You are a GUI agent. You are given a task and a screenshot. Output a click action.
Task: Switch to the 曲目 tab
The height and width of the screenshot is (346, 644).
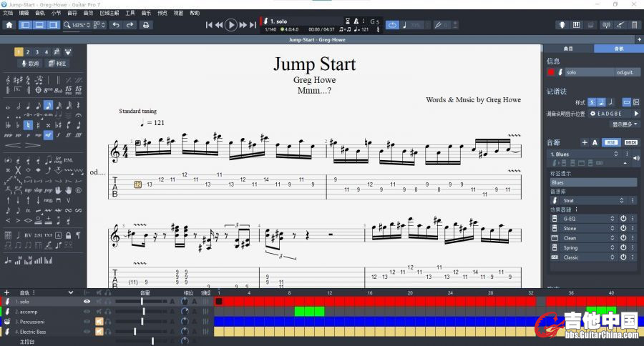click(568, 49)
